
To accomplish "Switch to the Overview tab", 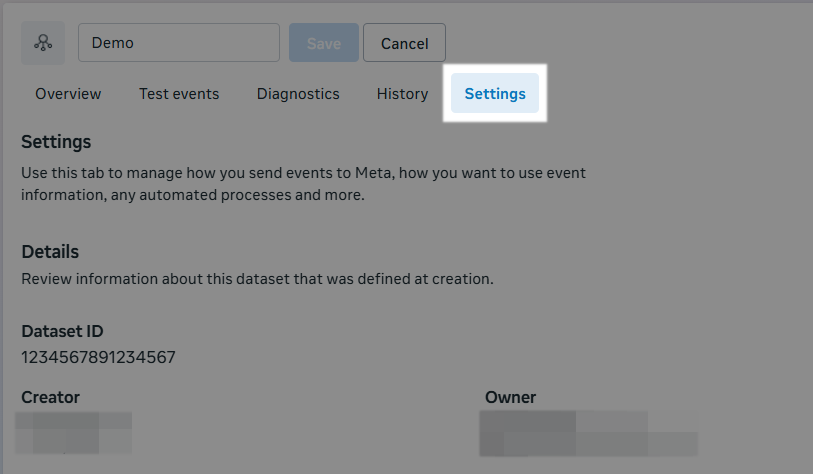I will tap(68, 94).
